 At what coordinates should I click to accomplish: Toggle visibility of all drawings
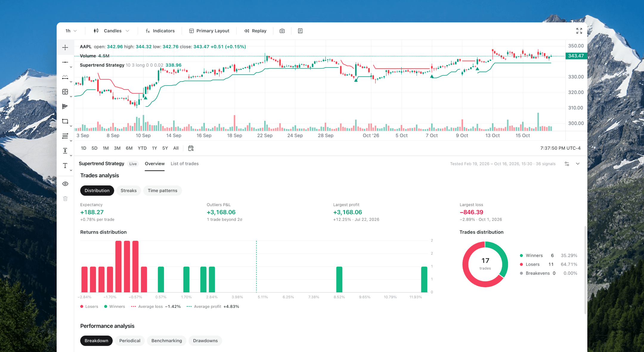coord(65,184)
